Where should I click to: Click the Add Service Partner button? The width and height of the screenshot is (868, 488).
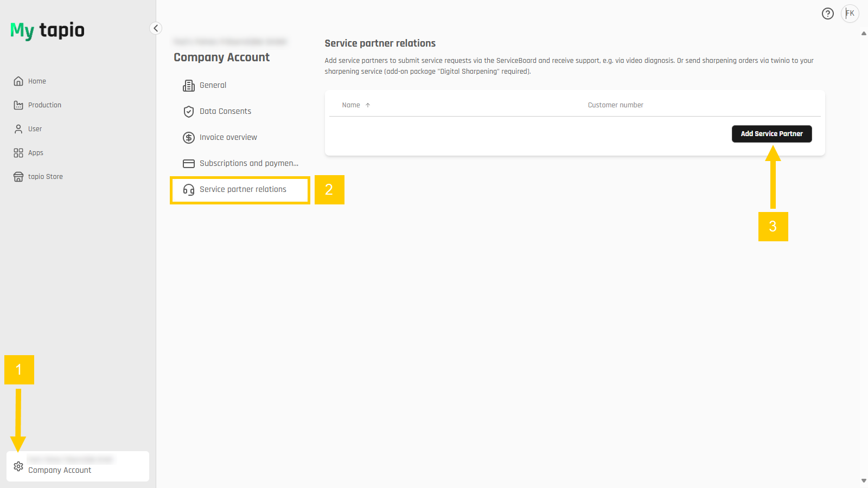[771, 134]
